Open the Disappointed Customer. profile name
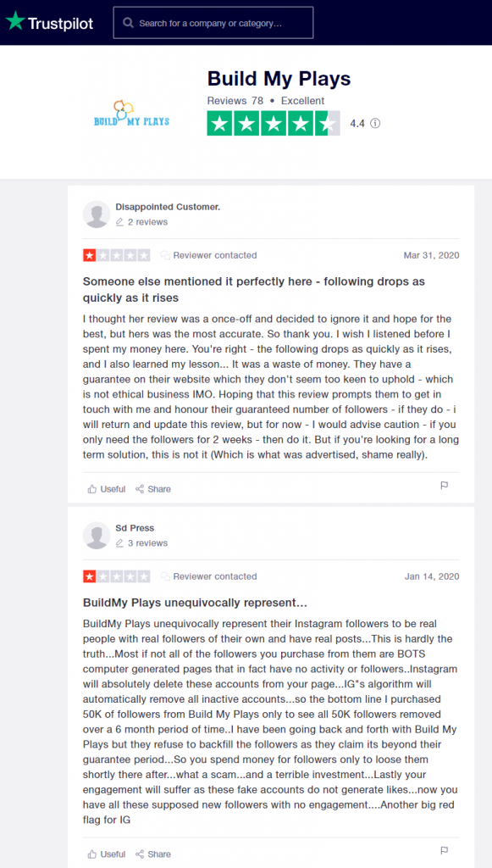 [168, 207]
